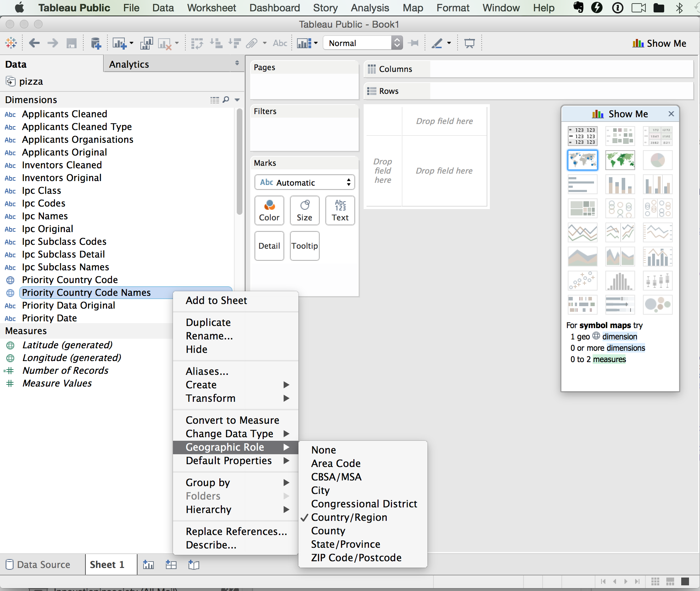Click the Text button on Marks card

point(340,210)
